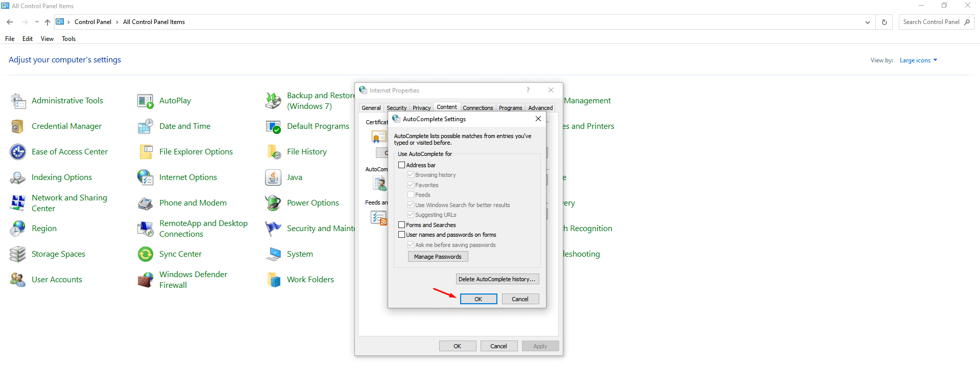This screenshot has height=384, width=980.
Task: Open the AutoPlay icon
Action: pyautogui.click(x=146, y=101)
